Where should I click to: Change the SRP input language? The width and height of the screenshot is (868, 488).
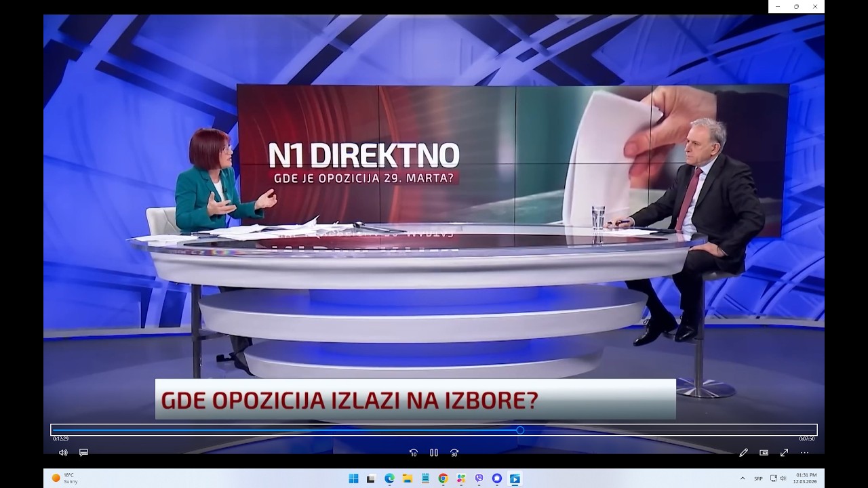click(x=758, y=479)
